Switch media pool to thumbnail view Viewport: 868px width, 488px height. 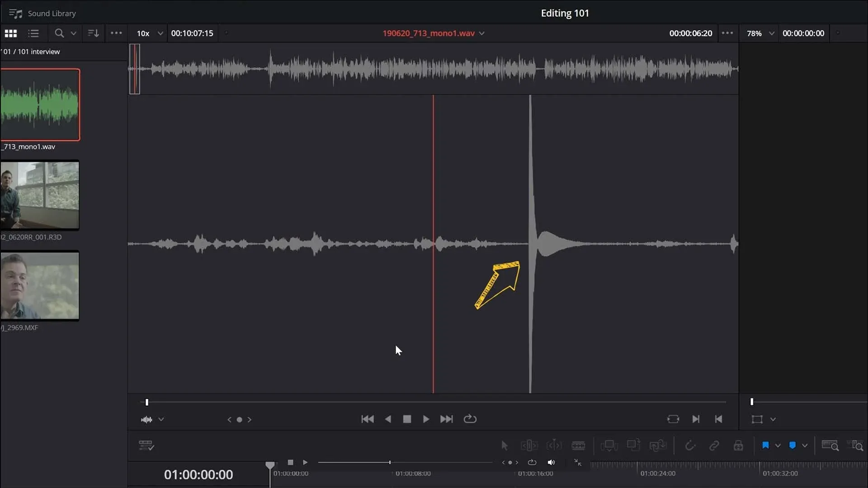11,33
